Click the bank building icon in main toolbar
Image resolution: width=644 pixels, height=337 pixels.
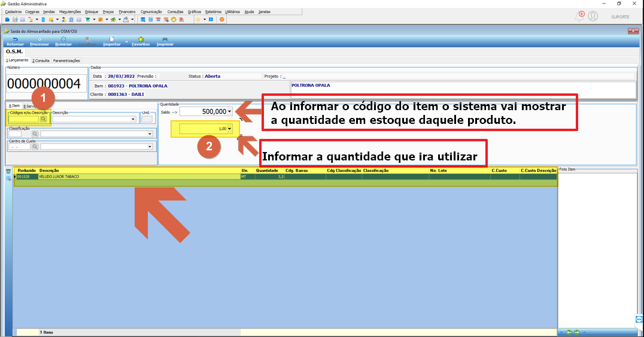pyautogui.click(x=71, y=19)
